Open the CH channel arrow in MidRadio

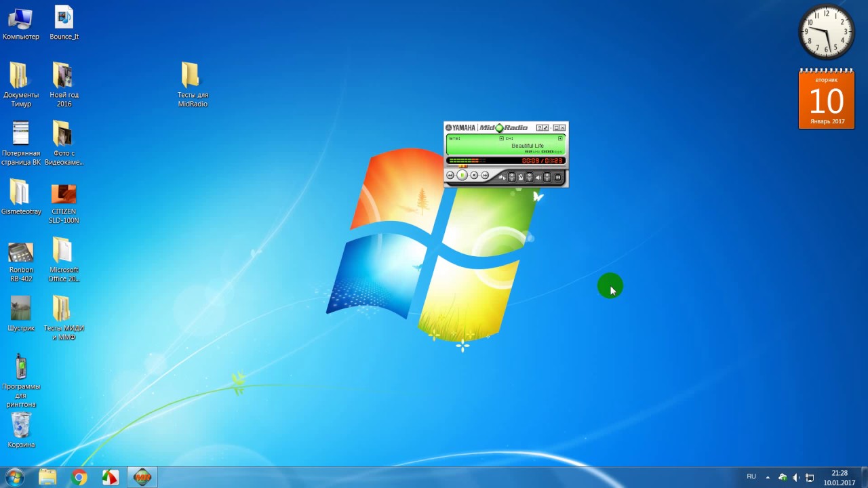(x=560, y=138)
